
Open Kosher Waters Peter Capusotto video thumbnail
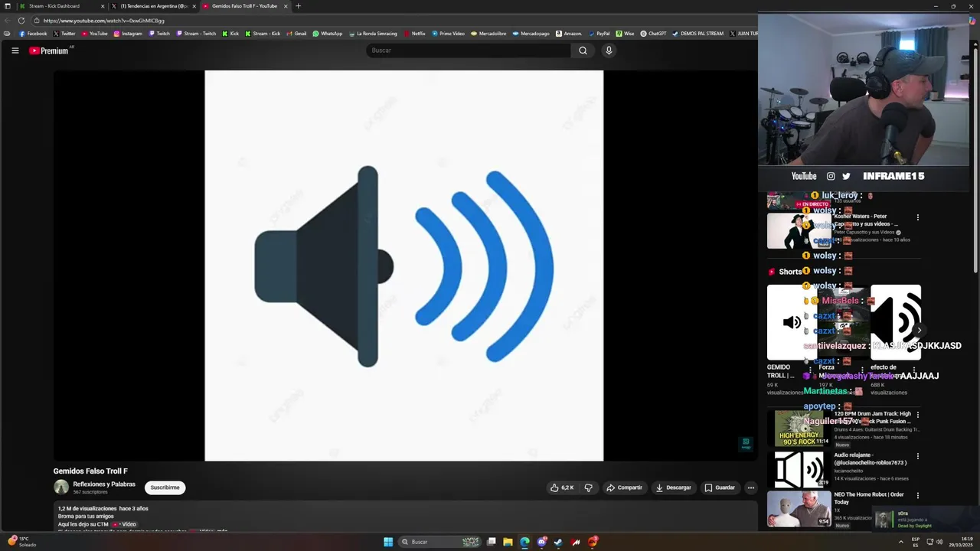click(799, 230)
